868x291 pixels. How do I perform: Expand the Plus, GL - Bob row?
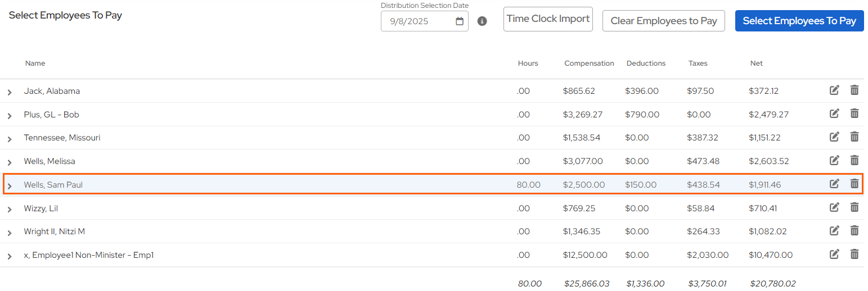tap(10, 116)
